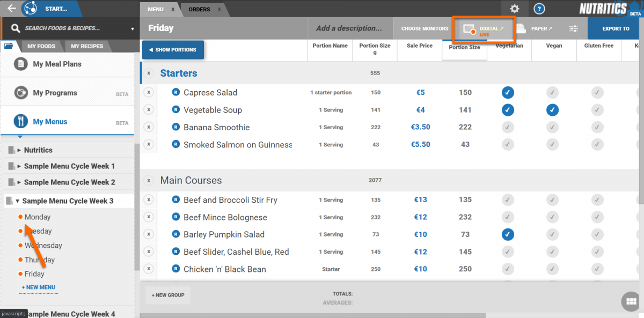
Task: Switch to the My Recipes tab
Action: (87, 46)
